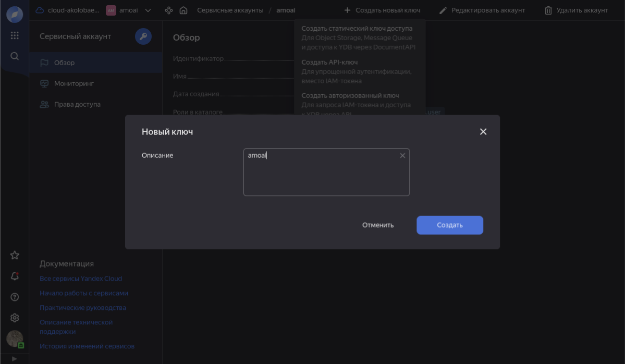Close the Новый ключ dialog

483,132
